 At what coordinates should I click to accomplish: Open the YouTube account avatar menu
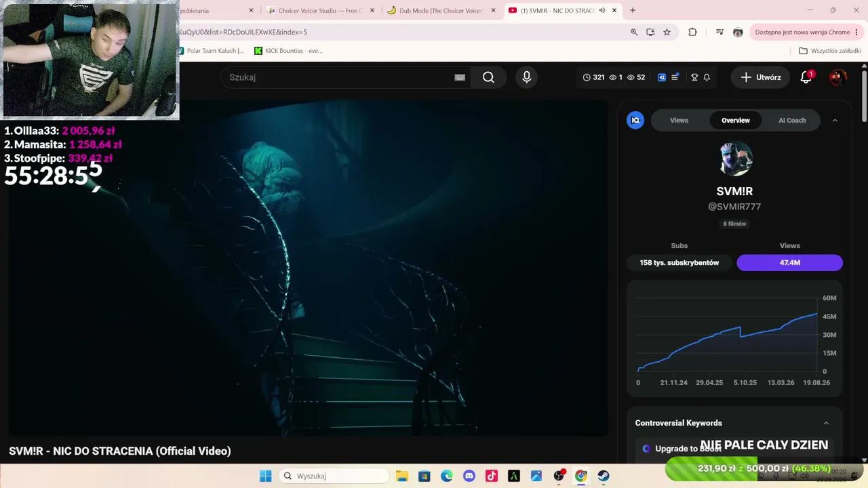[x=837, y=77]
